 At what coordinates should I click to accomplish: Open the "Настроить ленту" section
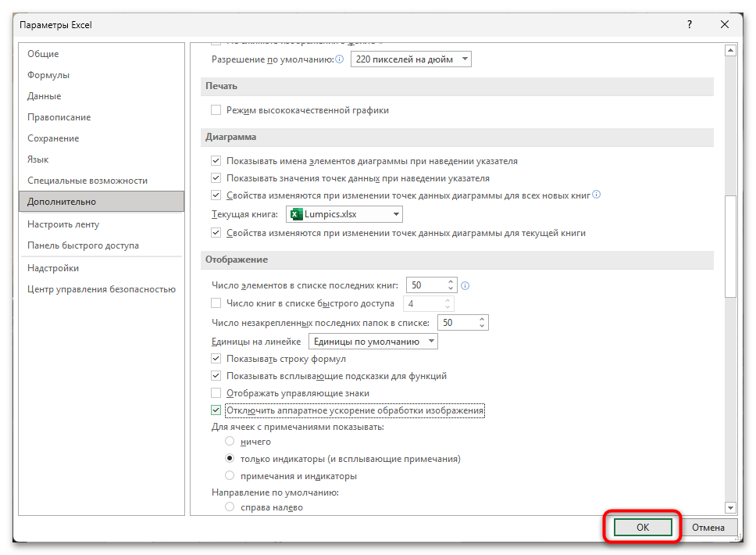coord(63,224)
